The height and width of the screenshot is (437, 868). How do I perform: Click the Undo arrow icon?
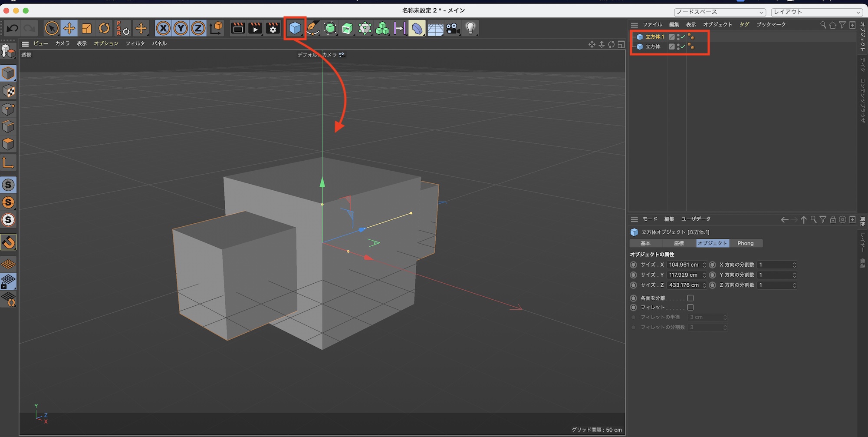12,29
